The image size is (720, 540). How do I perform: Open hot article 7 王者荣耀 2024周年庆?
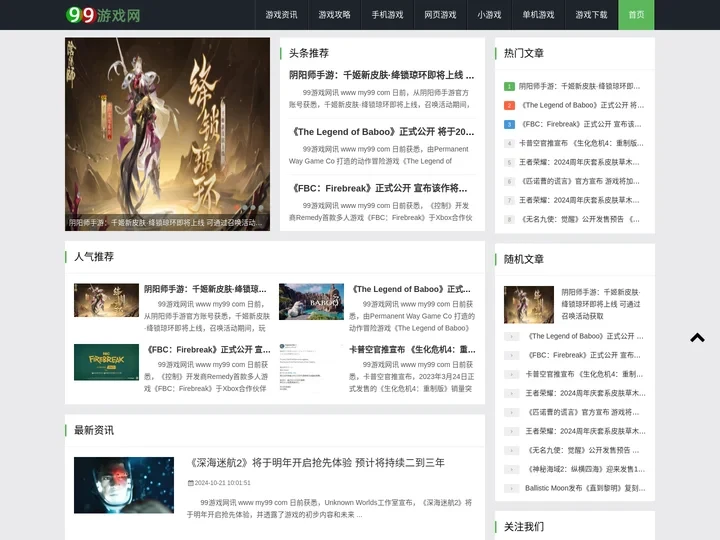[x=579, y=200]
